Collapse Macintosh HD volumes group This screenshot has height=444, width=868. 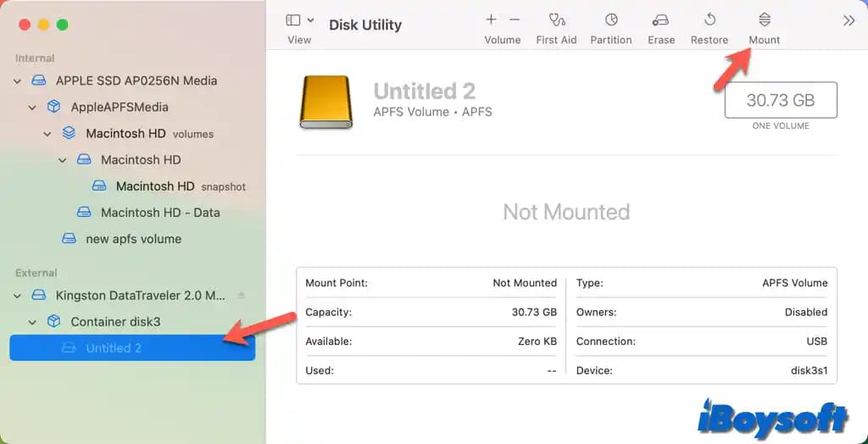(48, 134)
